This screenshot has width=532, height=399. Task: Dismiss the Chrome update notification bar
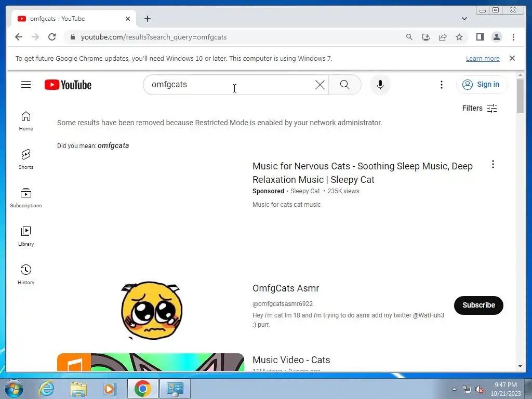coord(512,58)
